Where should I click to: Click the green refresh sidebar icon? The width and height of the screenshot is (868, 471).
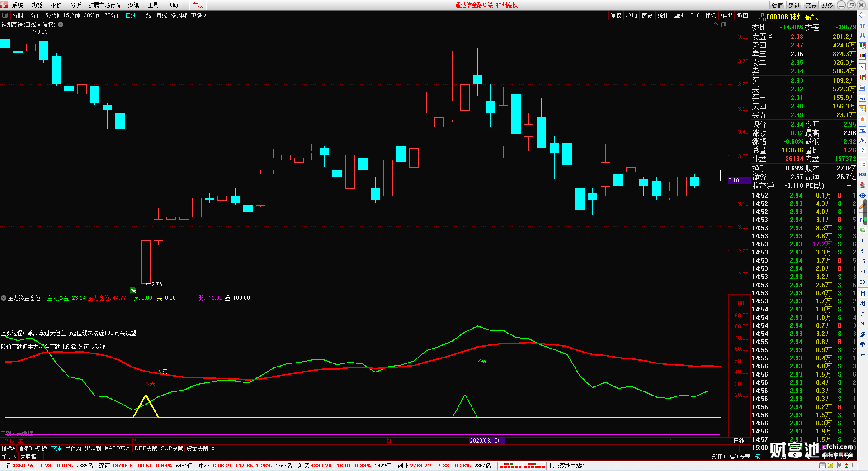(863, 230)
